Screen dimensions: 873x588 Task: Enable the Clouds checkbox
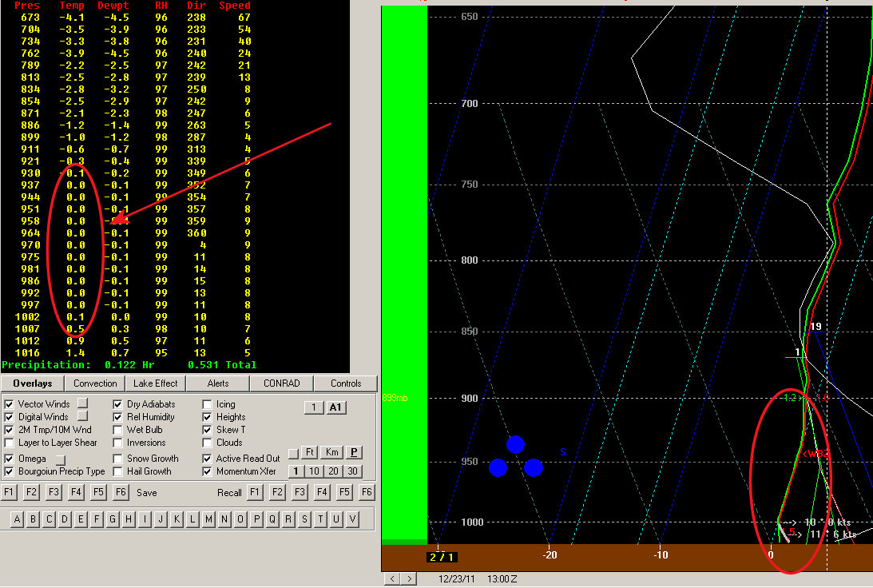207,443
